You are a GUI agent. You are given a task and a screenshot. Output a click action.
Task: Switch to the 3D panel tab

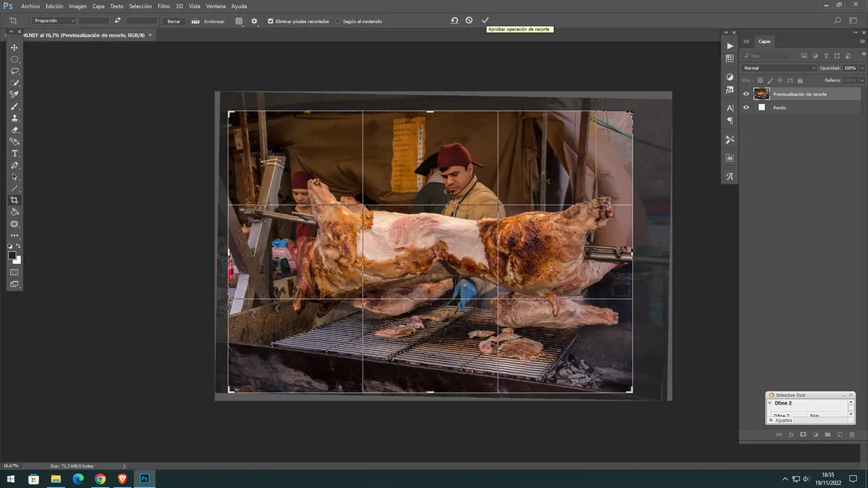tap(746, 41)
